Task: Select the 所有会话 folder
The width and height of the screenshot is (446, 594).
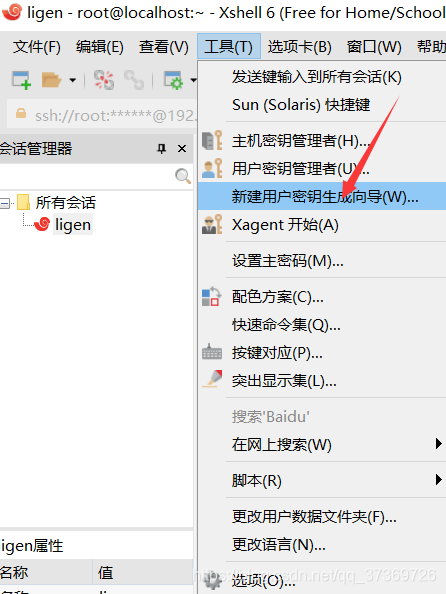Action: pyautogui.click(x=66, y=203)
